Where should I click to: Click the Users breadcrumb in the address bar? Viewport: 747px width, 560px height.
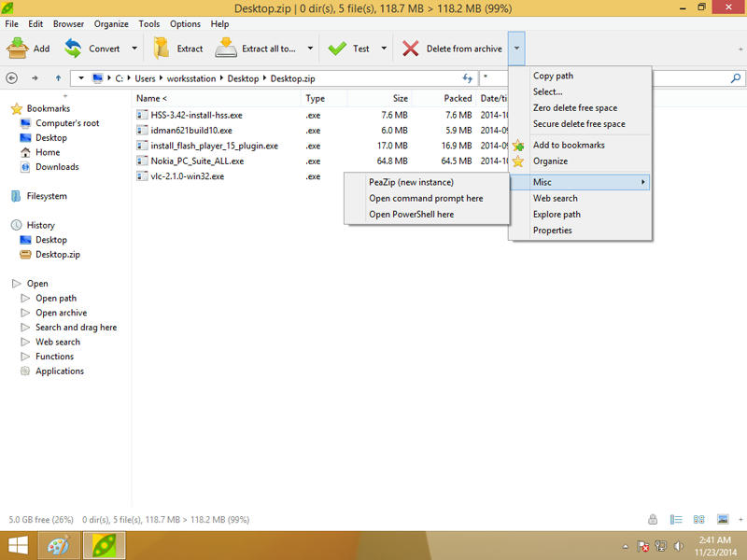pos(145,78)
